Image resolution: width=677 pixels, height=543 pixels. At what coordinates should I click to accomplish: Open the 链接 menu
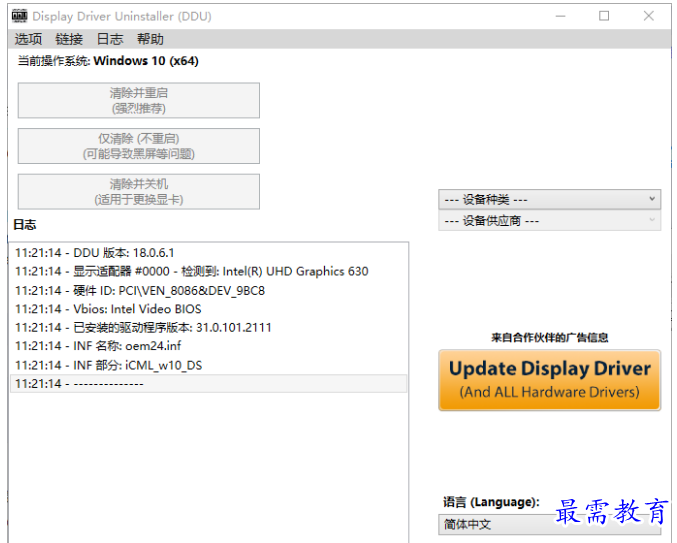(69, 39)
